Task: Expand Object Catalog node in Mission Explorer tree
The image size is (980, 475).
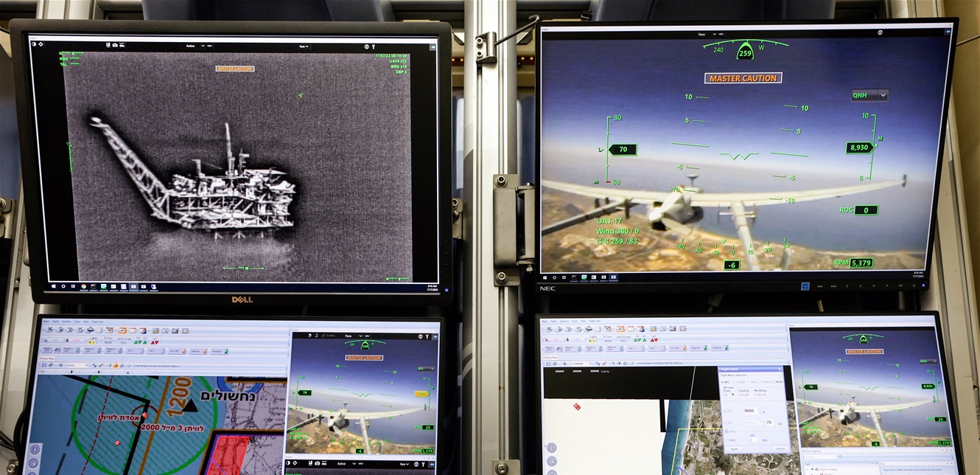Action: click(808, 470)
